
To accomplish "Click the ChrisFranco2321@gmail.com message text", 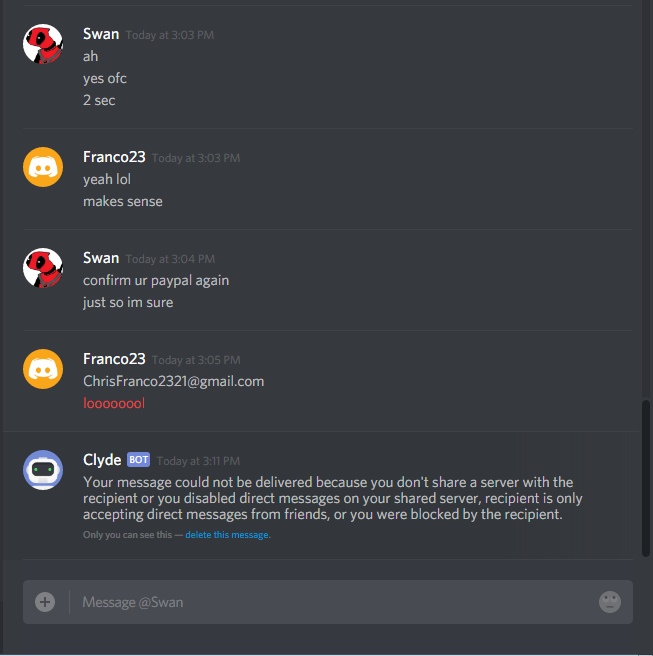I will click(174, 382).
